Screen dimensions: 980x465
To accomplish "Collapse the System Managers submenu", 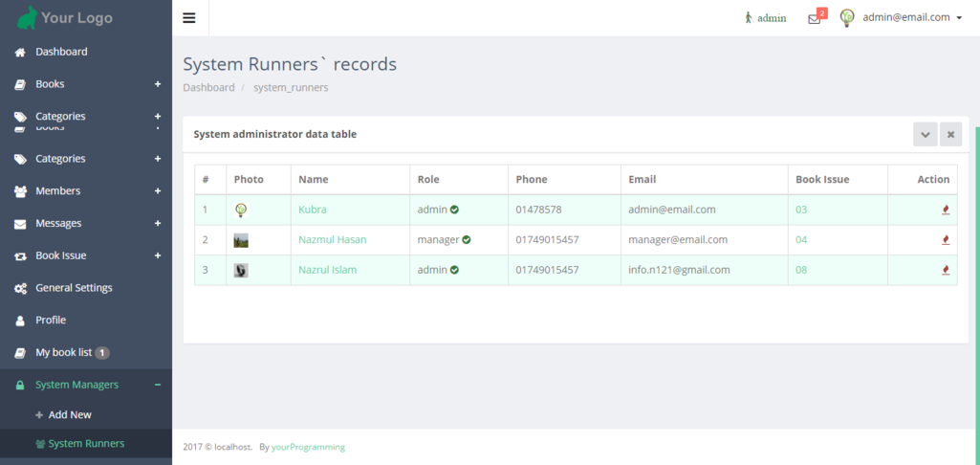I will coord(157,385).
